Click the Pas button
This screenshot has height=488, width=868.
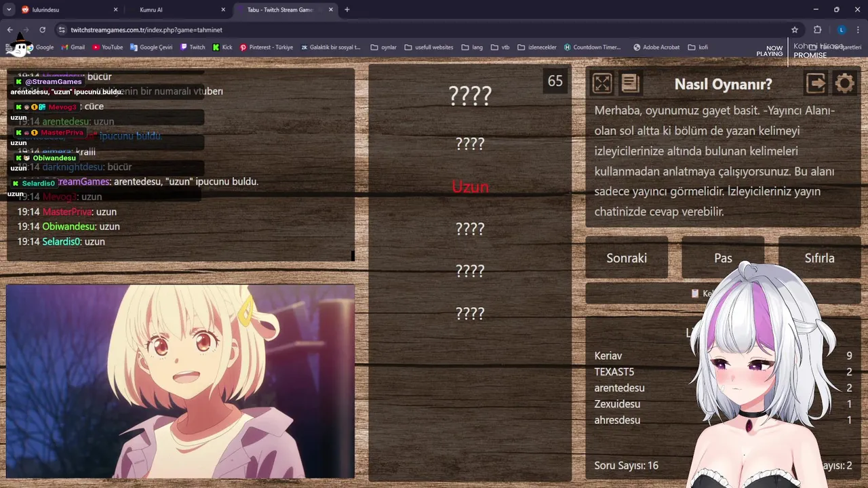[x=723, y=258]
